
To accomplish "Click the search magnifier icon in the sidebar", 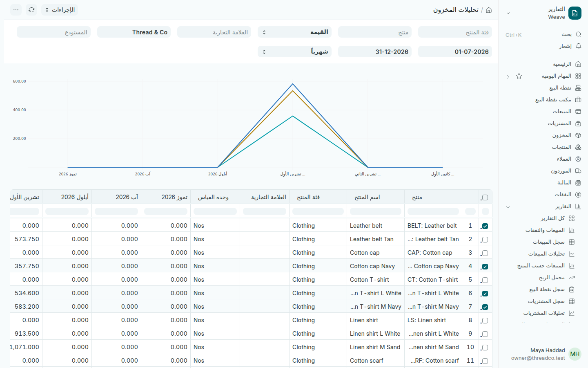I will pos(578,34).
